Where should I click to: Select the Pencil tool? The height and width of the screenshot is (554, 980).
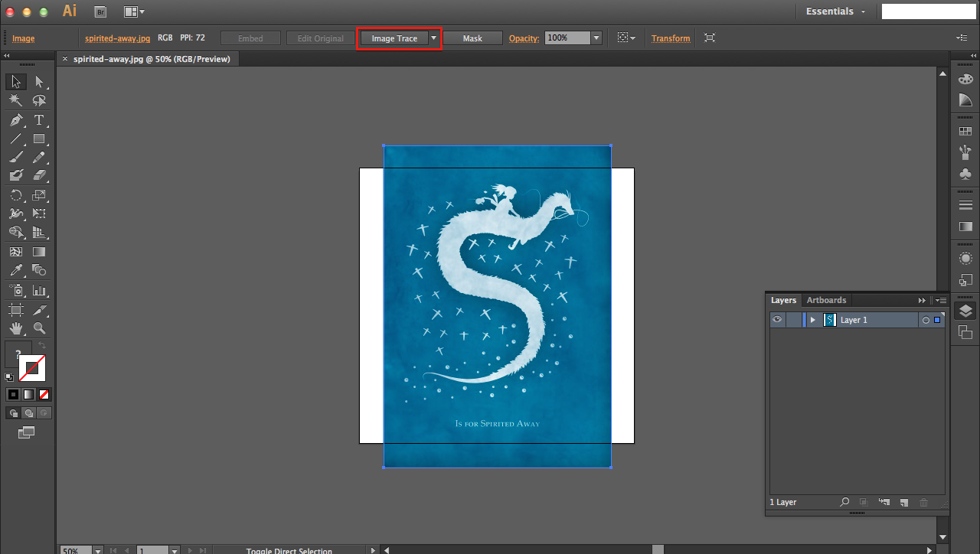tap(39, 157)
